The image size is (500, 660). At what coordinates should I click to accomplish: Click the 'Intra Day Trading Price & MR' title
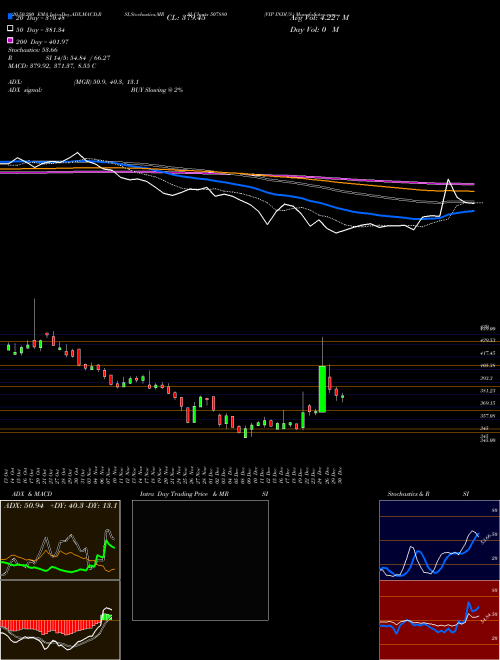(x=184, y=494)
